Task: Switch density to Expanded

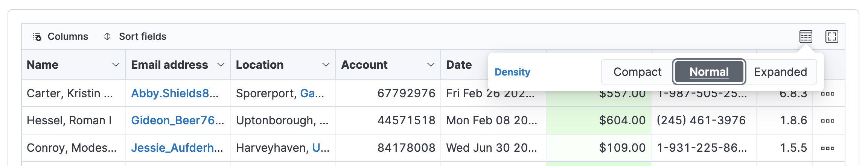Action: point(781,72)
